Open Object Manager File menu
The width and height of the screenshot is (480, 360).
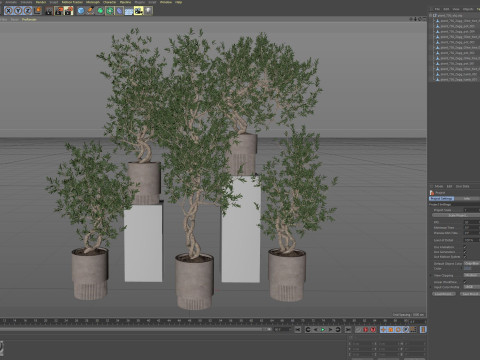point(437,9)
